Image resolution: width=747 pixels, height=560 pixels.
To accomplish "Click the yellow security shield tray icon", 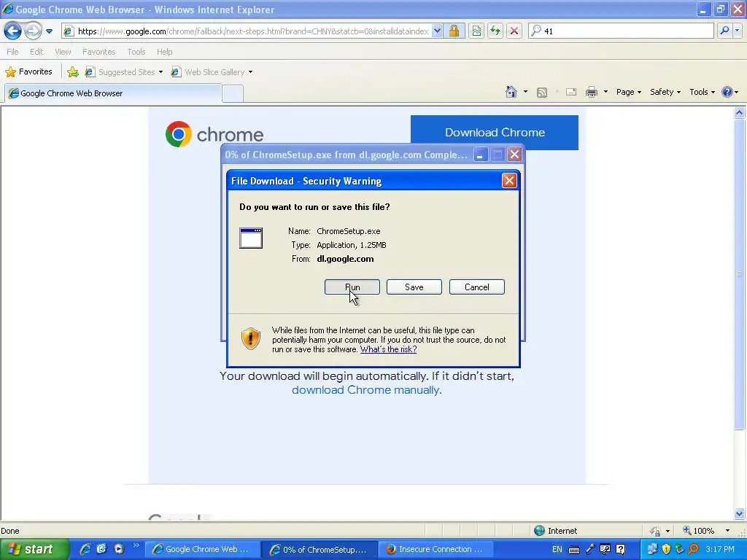I will [666, 549].
